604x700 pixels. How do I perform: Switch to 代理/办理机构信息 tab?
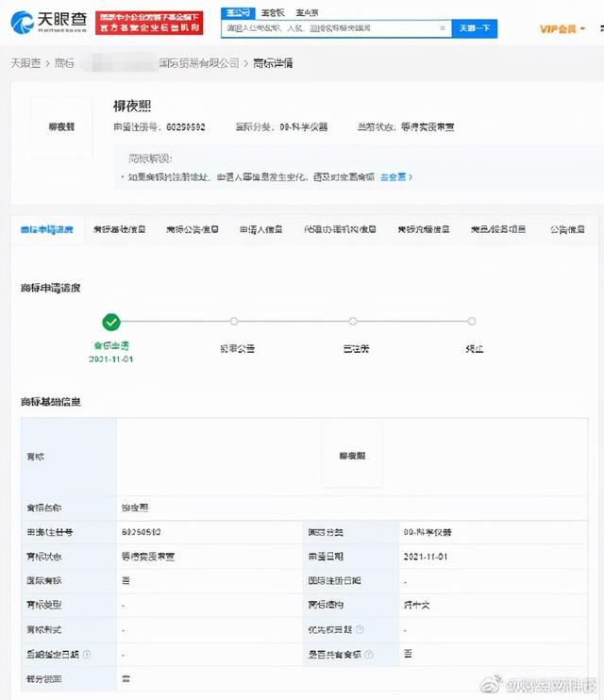tap(340, 229)
